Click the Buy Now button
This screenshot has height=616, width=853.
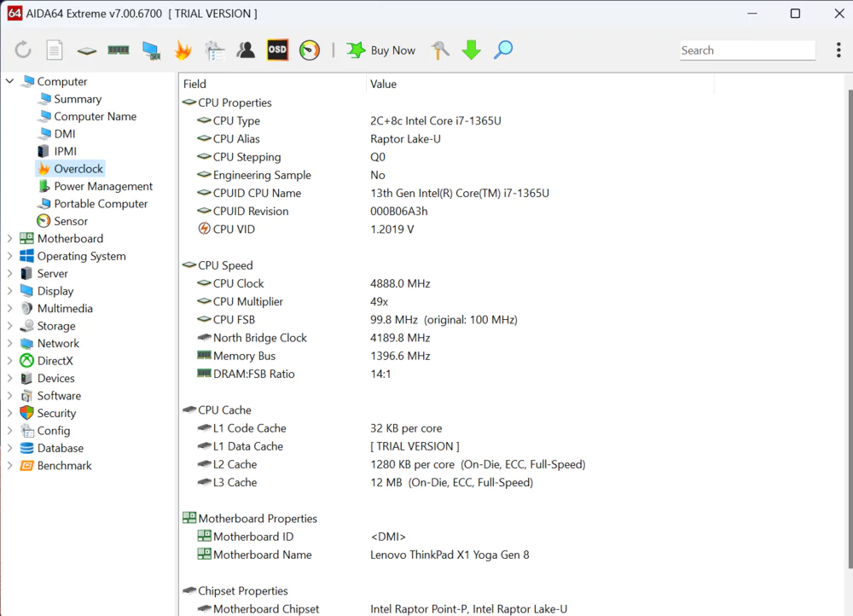(x=380, y=50)
